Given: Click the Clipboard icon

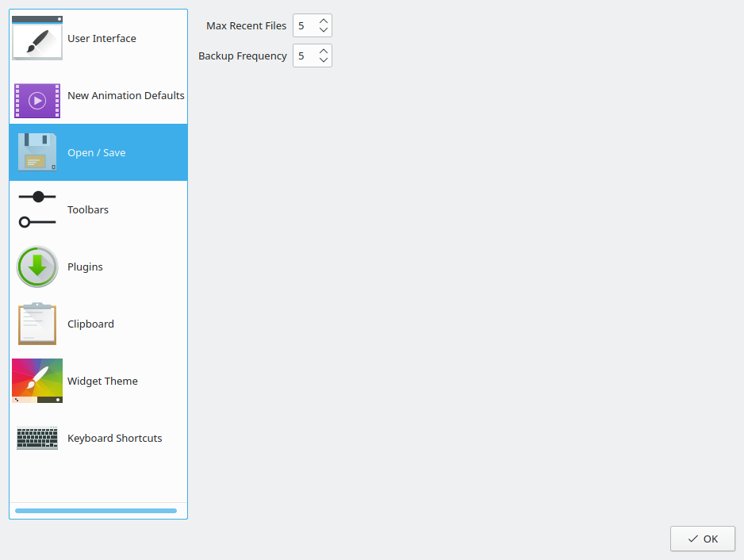Looking at the screenshot, I should point(37,324).
